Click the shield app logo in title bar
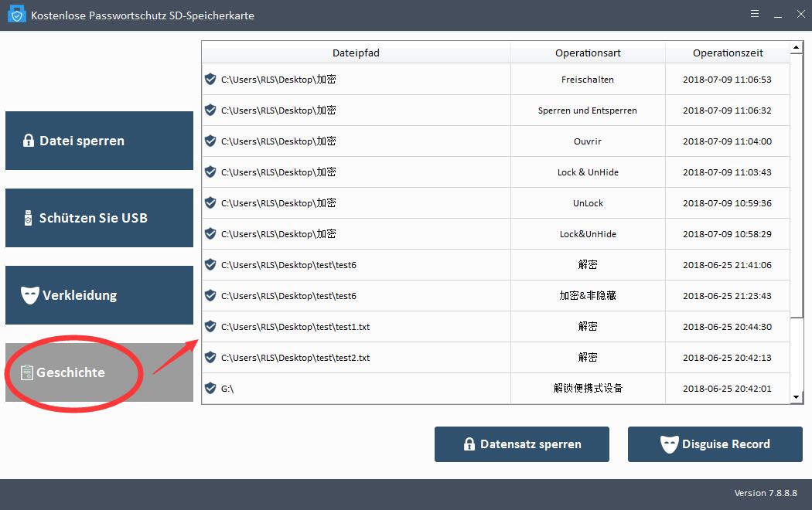812x510 pixels. point(16,15)
